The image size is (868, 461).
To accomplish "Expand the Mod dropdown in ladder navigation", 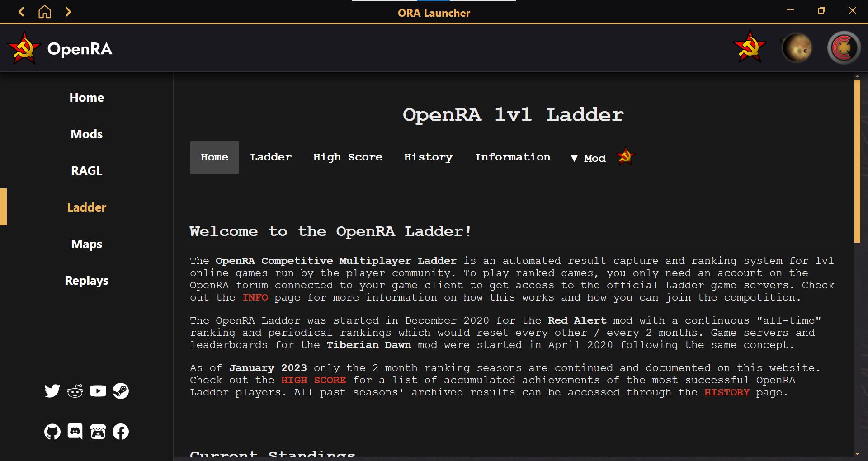I will coord(588,158).
